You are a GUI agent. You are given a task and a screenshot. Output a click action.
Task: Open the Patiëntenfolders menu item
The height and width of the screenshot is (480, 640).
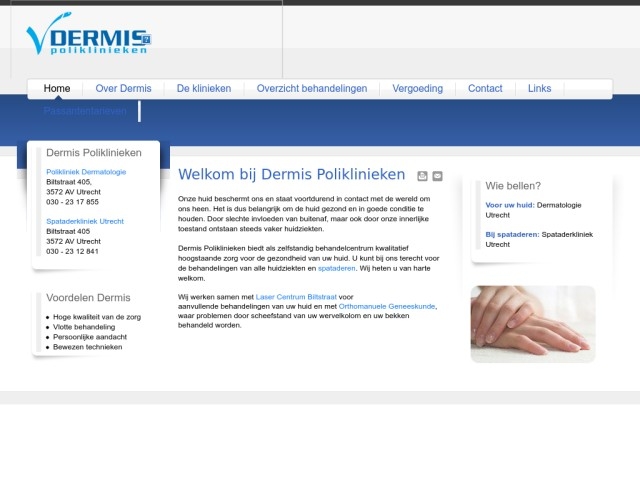click(85, 111)
